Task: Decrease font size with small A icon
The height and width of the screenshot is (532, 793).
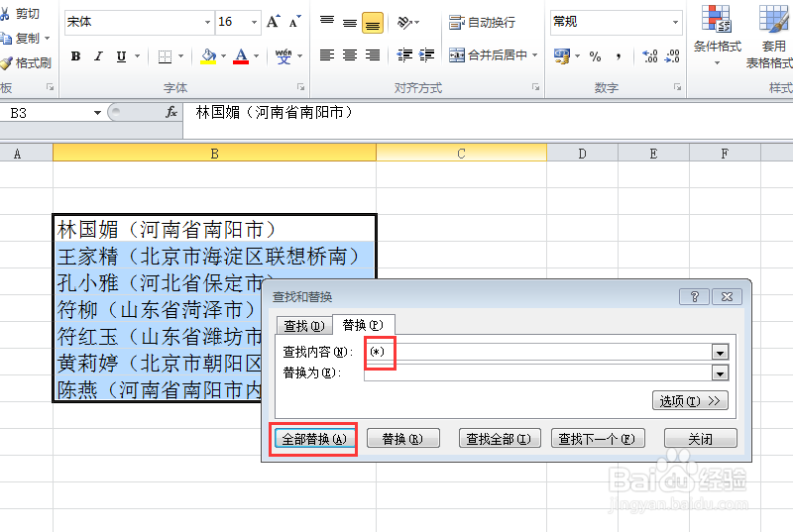Action: coord(294,22)
